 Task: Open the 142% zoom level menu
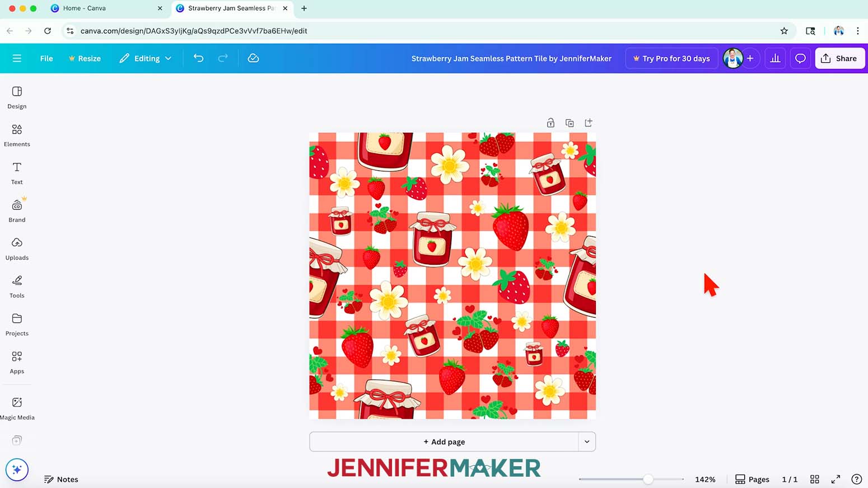705,479
